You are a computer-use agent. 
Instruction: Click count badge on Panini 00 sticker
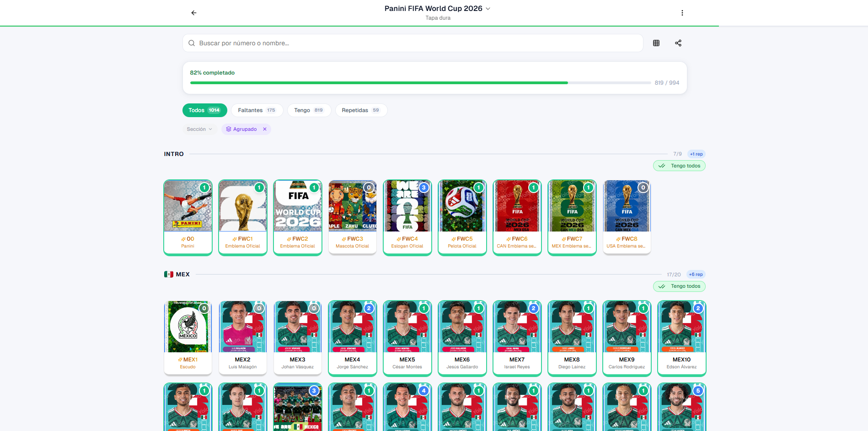(x=204, y=188)
